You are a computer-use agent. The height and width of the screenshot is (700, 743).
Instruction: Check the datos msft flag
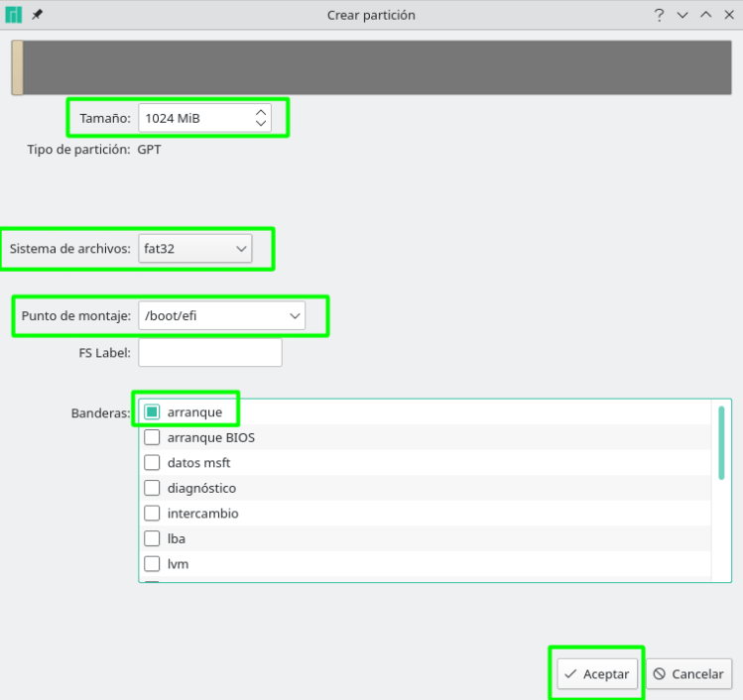tap(152, 462)
